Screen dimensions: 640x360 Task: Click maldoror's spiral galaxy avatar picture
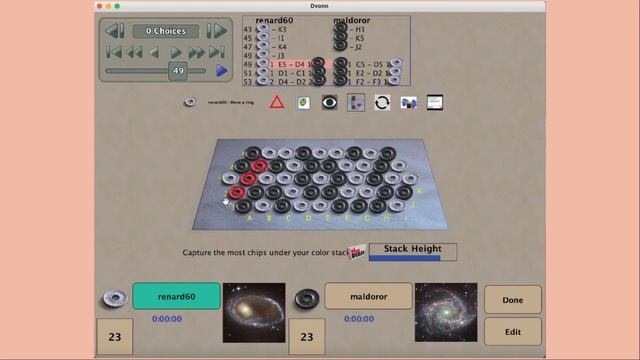coord(446,312)
